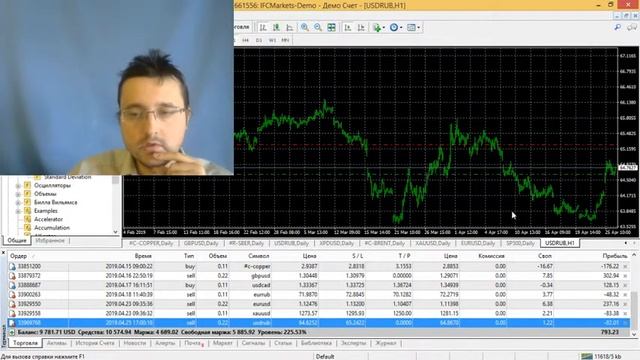Screen dimensions: 640x360
Task: Select Accelerator in the navigator
Action: (x=48, y=219)
